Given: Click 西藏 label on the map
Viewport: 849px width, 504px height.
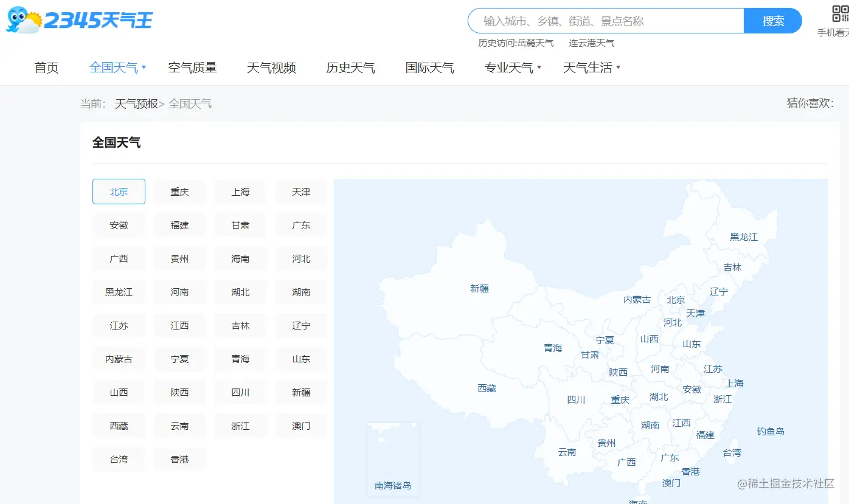Looking at the screenshot, I should tap(487, 388).
